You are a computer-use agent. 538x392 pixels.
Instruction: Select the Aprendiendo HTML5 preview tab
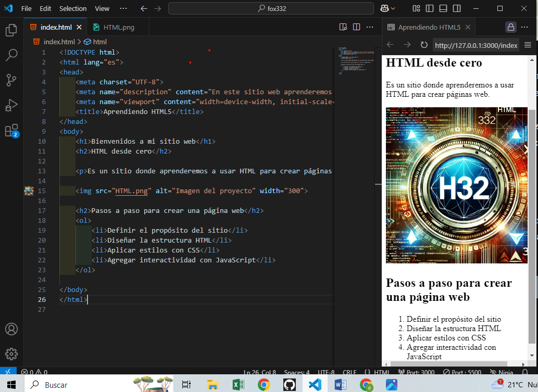click(x=429, y=27)
